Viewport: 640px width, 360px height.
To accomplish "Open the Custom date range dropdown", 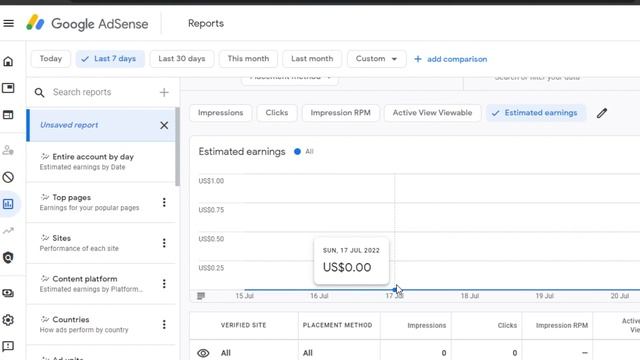I will point(376,59).
